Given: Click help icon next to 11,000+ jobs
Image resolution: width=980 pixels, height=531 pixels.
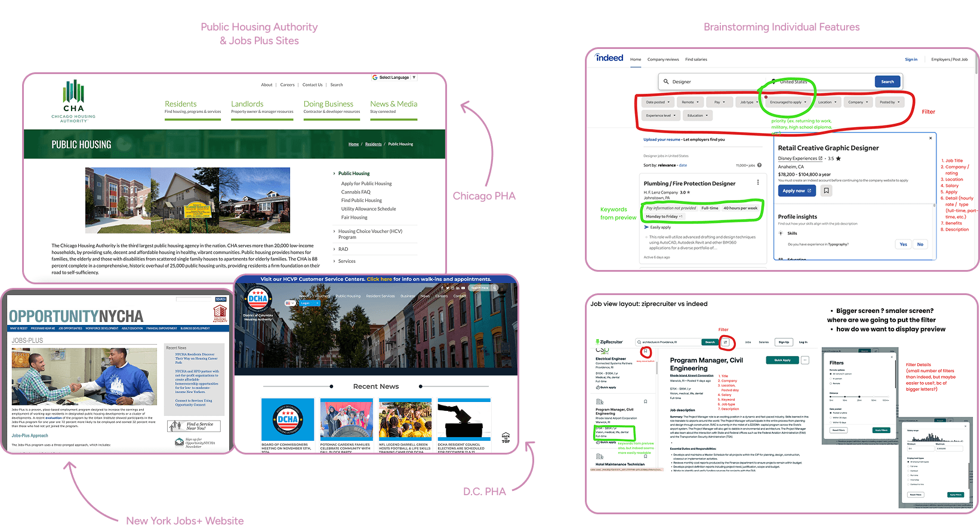Looking at the screenshot, I should (759, 165).
